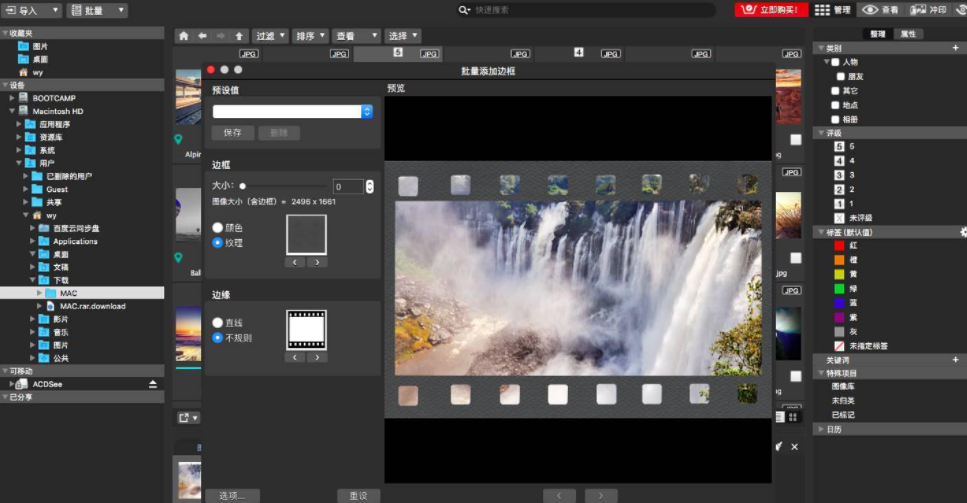Select Image Library special item

pos(843,386)
